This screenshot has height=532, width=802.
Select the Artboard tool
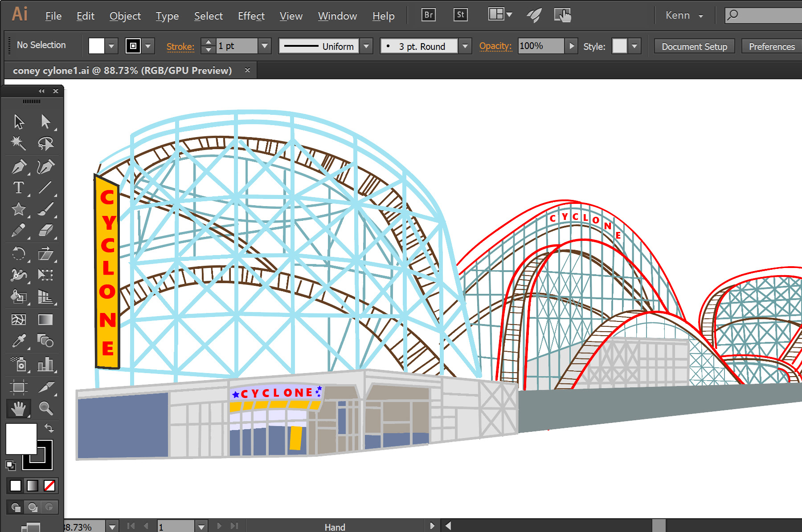point(19,387)
